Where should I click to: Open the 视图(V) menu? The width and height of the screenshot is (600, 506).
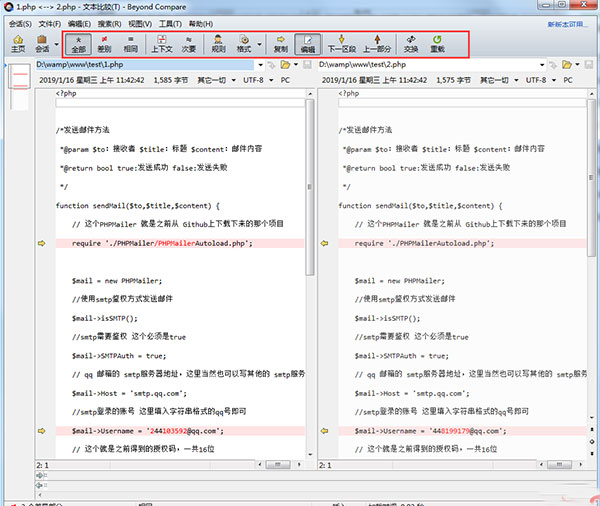pos(140,24)
